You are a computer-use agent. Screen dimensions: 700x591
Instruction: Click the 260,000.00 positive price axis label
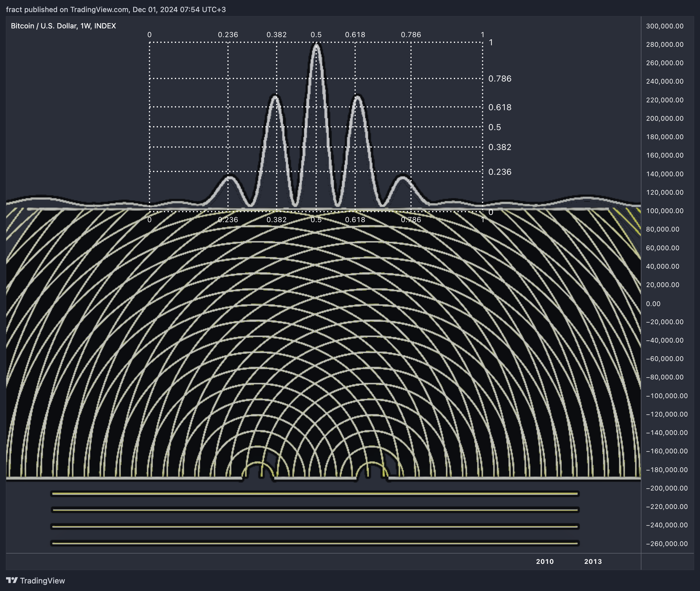point(665,63)
